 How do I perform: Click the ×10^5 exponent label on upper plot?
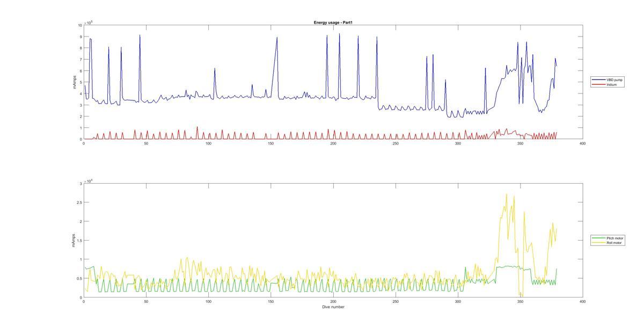(x=89, y=22)
